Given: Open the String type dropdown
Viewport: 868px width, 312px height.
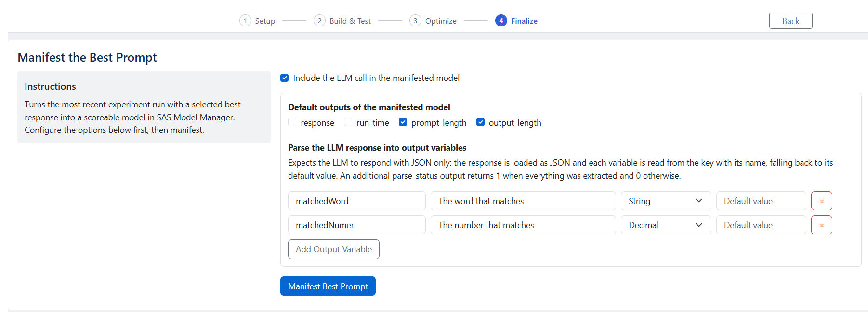Looking at the screenshot, I should click(x=666, y=201).
